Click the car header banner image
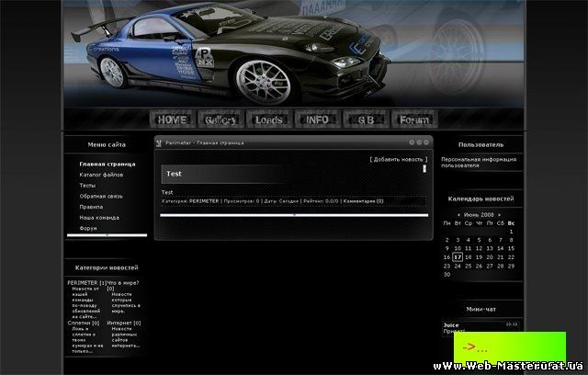Viewport: 588px width, 375px height. coord(294,53)
